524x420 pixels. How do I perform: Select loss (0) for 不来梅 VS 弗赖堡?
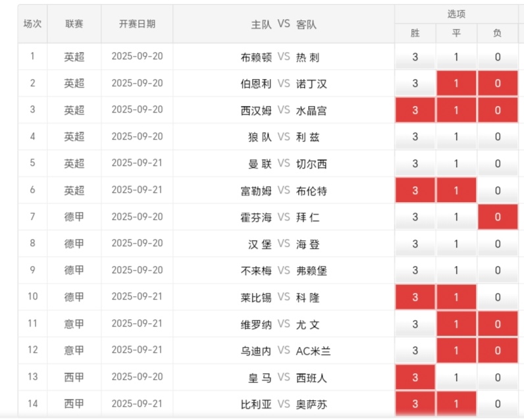click(498, 270)
